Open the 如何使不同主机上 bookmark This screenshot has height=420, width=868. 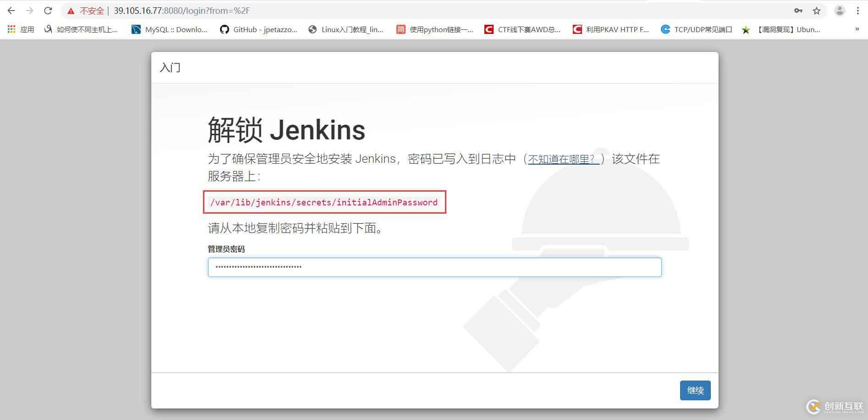[81, 29]
